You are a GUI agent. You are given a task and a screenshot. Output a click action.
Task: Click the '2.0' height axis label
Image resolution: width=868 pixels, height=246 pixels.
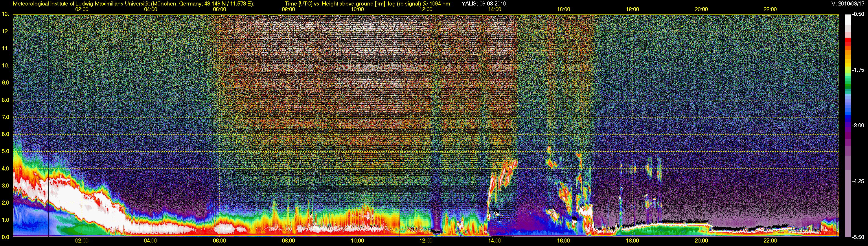click(5, 203)
